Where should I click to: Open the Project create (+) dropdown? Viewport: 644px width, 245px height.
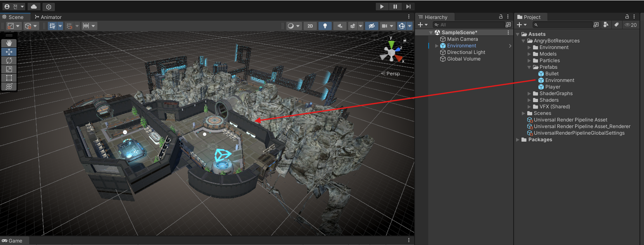[x=522, y=25]
